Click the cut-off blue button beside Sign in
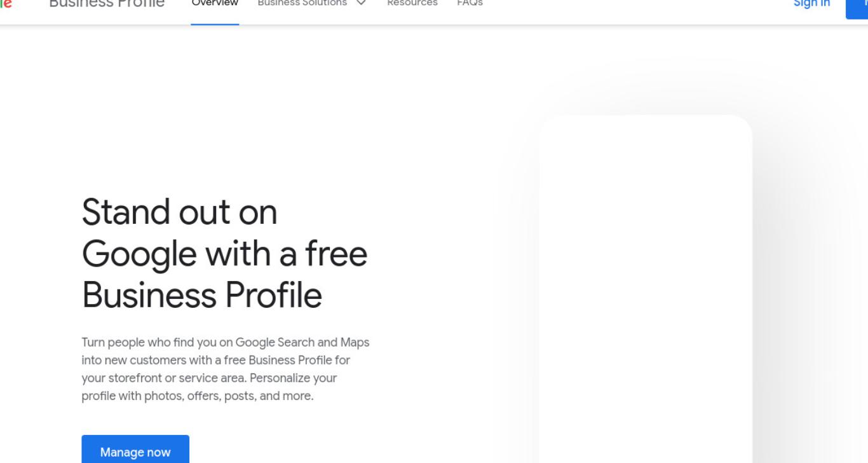 (857, 9)
